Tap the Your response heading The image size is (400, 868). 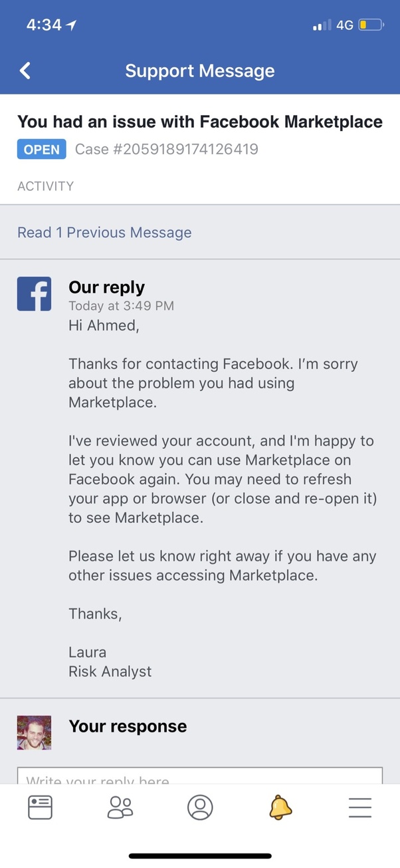coord(128,726)
